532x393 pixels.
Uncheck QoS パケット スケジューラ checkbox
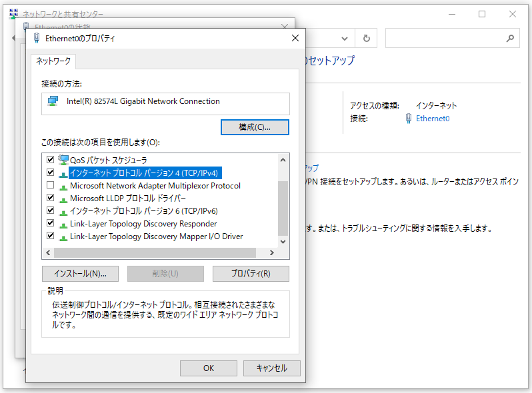(51, 159)
